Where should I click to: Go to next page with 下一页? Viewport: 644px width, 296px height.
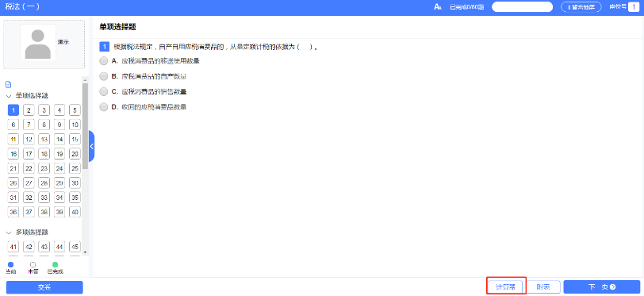601,287
